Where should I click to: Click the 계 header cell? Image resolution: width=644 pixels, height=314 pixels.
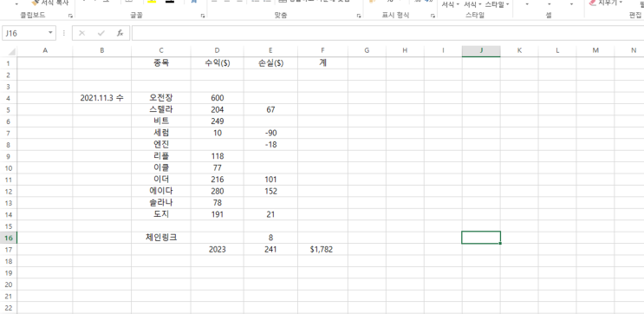(x=322, y=62)
